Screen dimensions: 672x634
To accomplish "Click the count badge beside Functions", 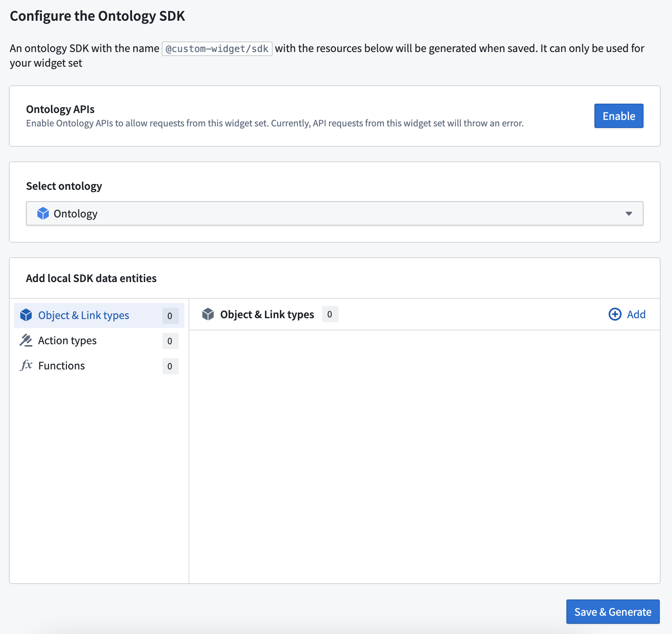I will (x=170, y=366).
